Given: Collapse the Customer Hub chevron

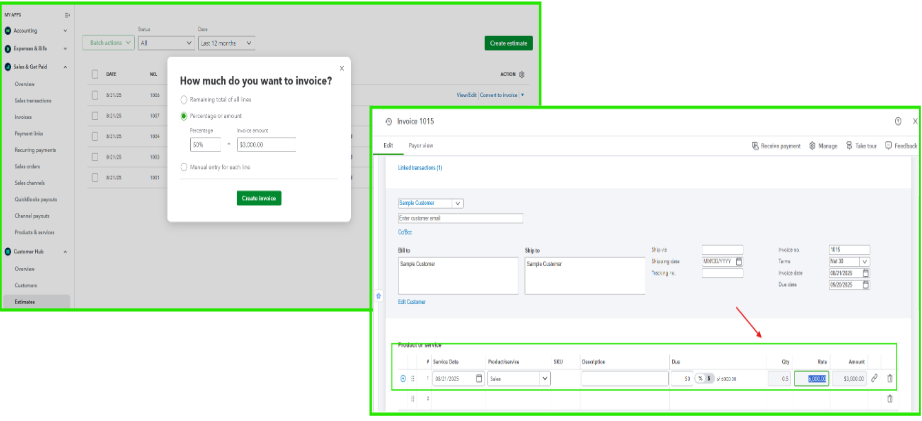Looking at the screenshot, I should point(65,252).
